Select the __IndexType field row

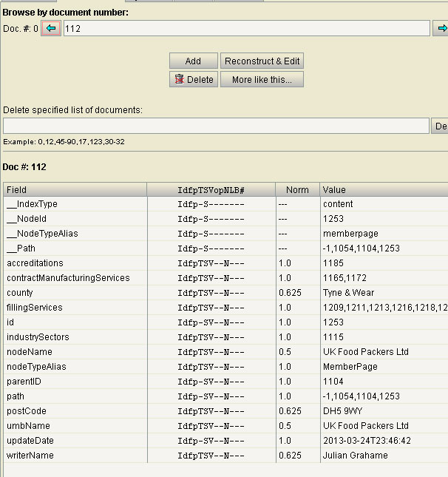pos(225,204)
